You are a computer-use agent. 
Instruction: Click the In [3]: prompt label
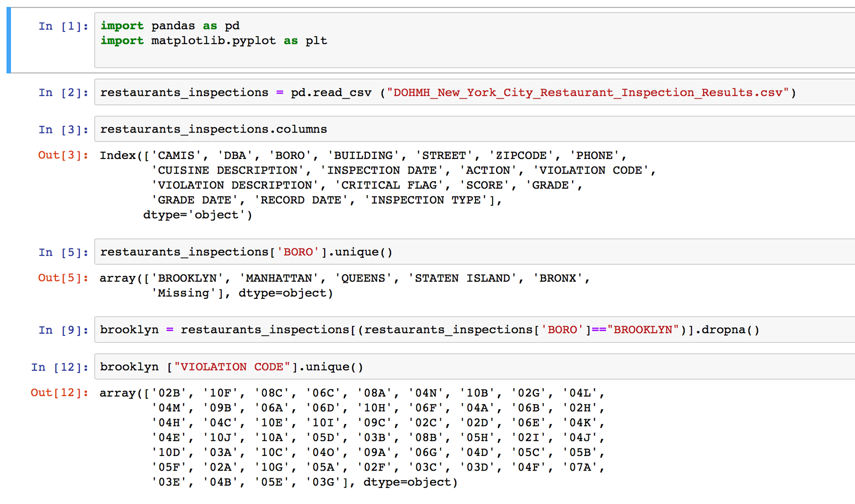coord(63,130)
